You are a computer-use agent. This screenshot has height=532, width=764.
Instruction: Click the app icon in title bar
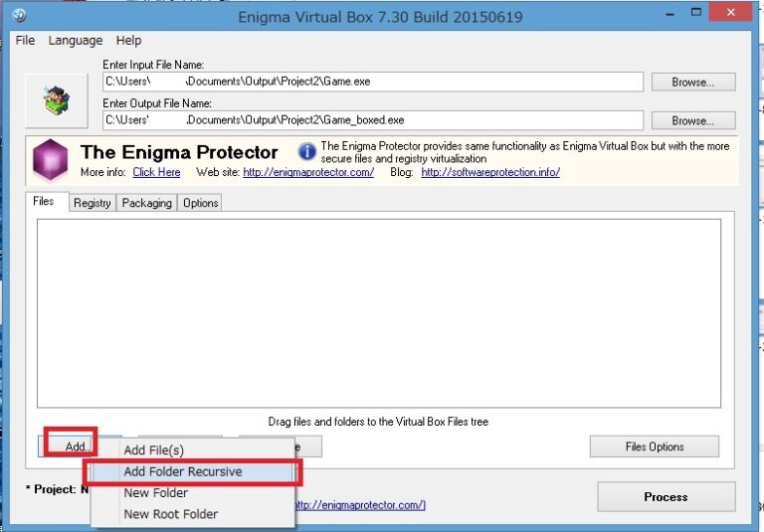point(19,18)
